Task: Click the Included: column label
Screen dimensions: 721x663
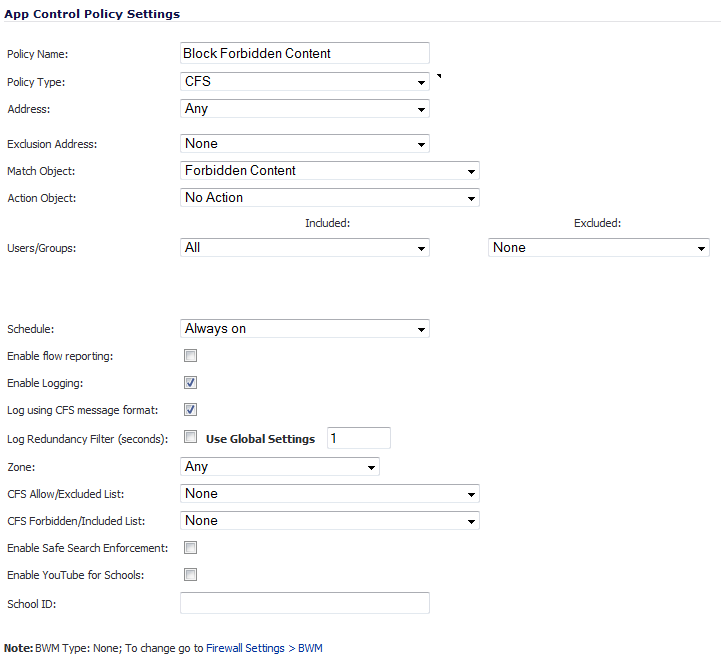Action: point(327,223)
